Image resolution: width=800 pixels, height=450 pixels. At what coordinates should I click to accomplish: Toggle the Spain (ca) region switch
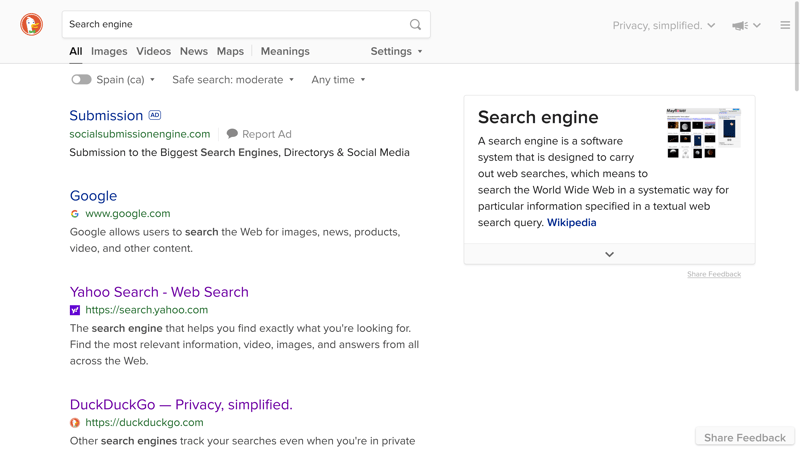coord(81,80)
